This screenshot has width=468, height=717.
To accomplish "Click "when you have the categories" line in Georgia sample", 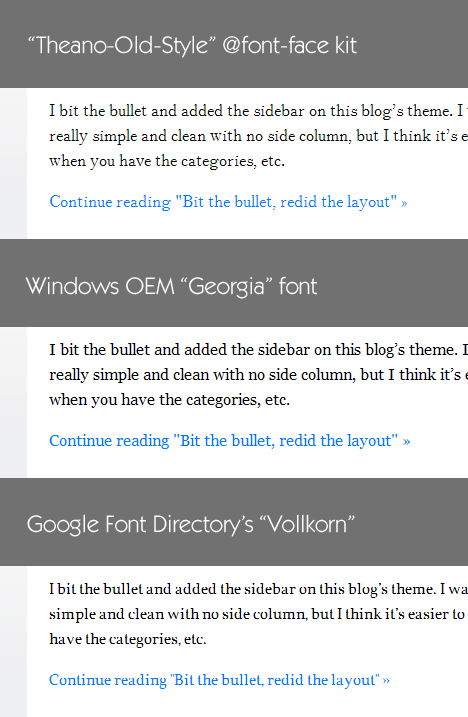I will [x=169, y=400].
